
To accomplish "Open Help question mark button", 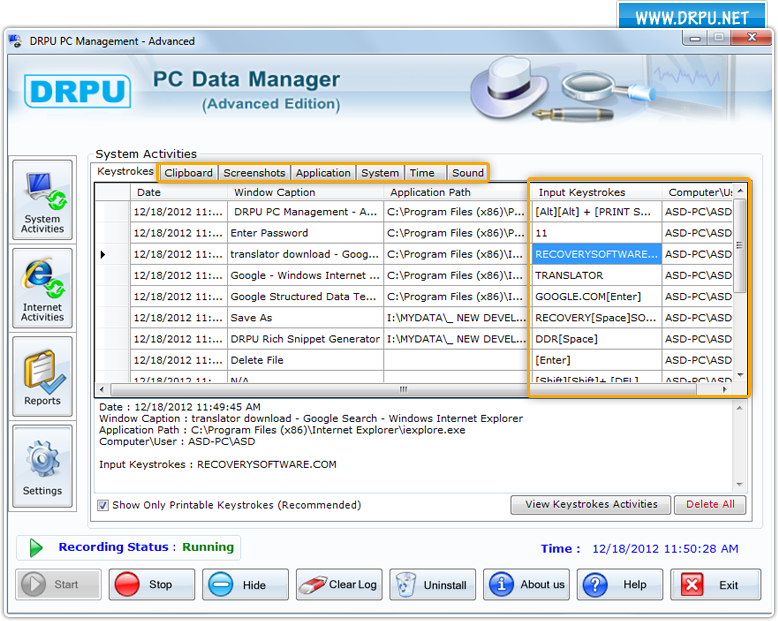I will (x=620, y=584).
